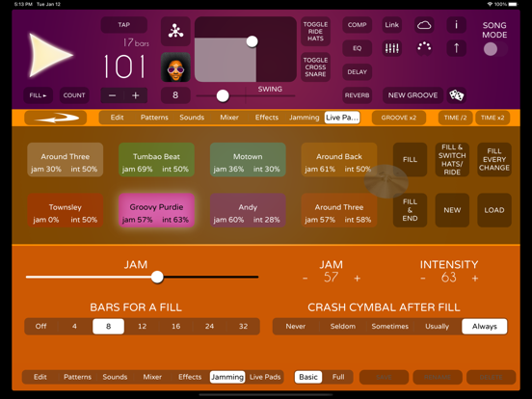Start playback with the large play arrow
This screenshot has height=399, width=532.
click(x=50, y=55)
